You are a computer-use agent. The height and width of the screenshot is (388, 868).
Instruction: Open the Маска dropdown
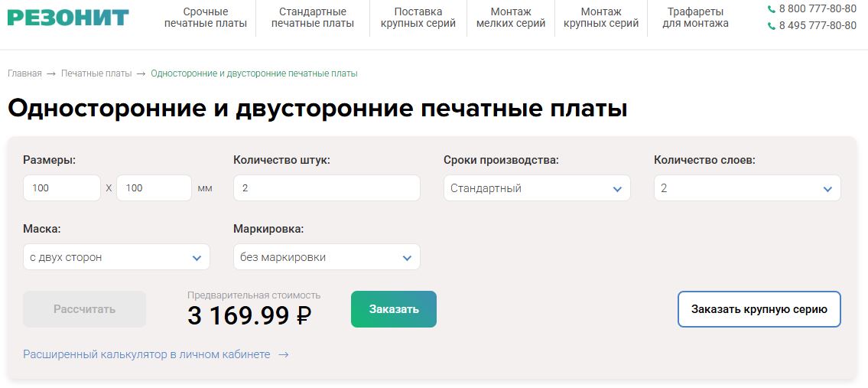coord(116,257)
